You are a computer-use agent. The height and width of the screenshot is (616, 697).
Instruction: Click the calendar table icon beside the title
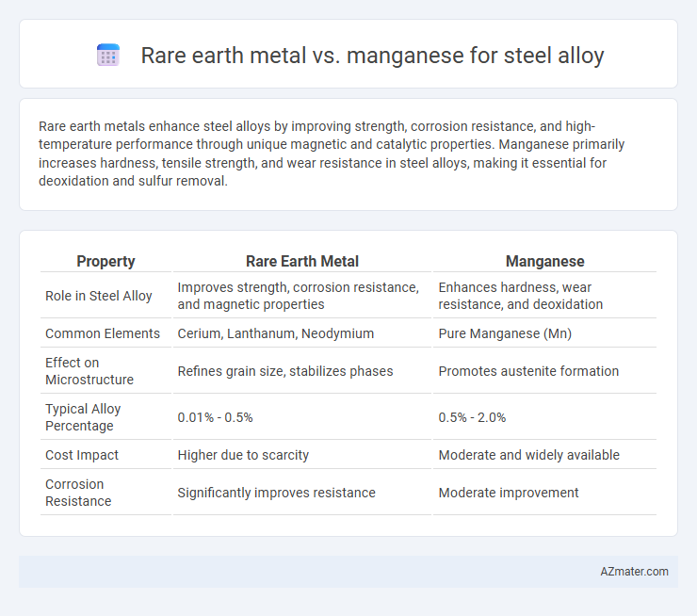108,56
